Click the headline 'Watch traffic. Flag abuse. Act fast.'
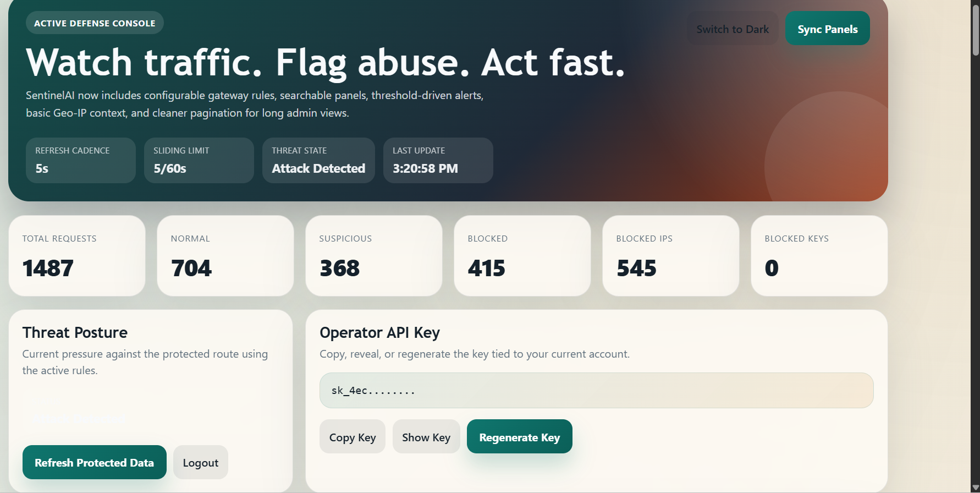980x493 pixels. click(x=326, y=62)
